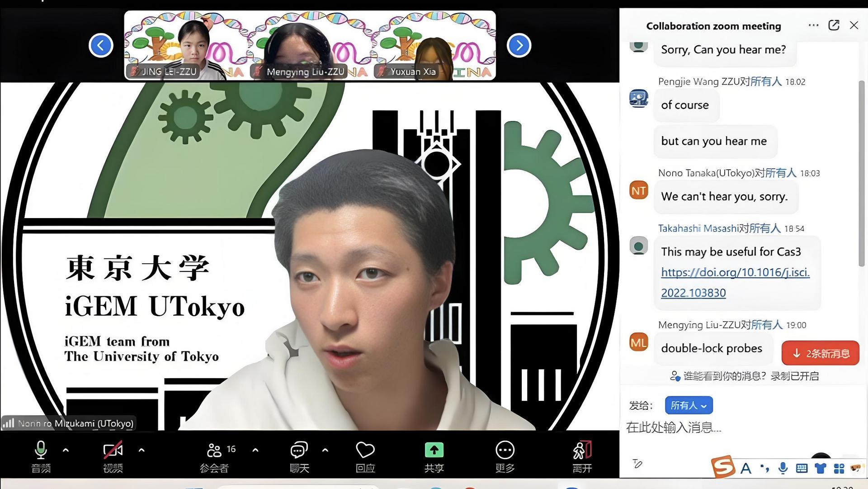Open the send-to recipient dropdown

[x=689, y=405]
